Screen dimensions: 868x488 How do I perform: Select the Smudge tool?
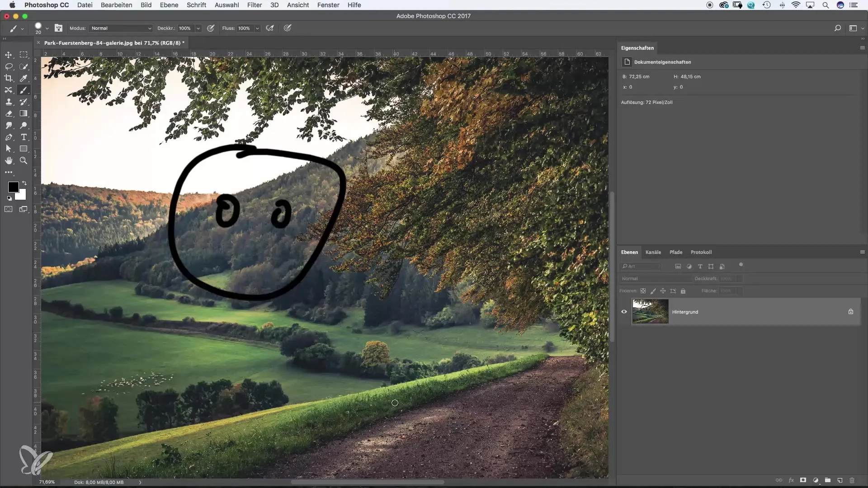(x=8, y=125)
